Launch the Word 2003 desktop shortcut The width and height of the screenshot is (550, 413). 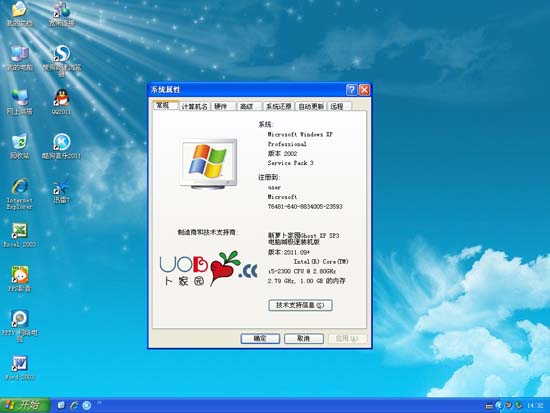tap(20, 368)
